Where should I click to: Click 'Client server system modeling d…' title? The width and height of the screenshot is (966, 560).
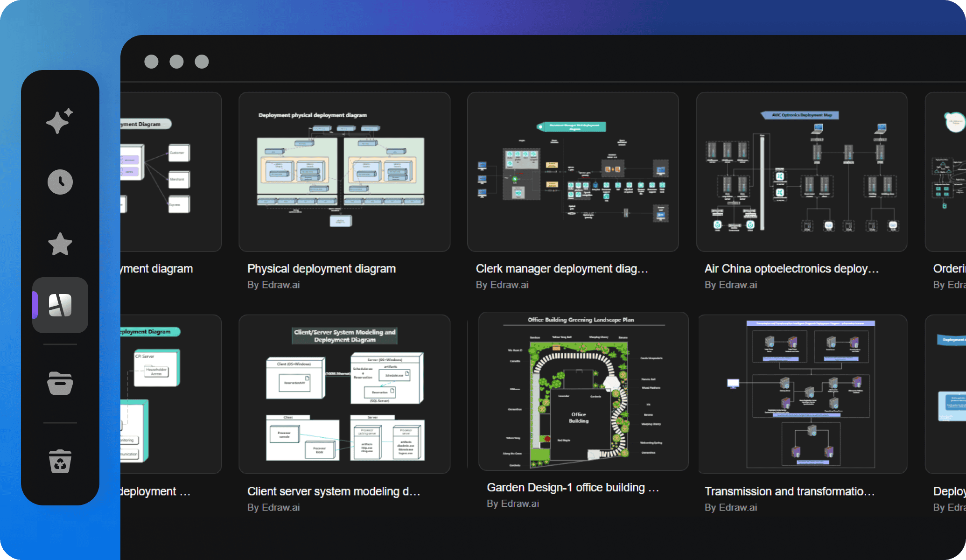[334, 491]
